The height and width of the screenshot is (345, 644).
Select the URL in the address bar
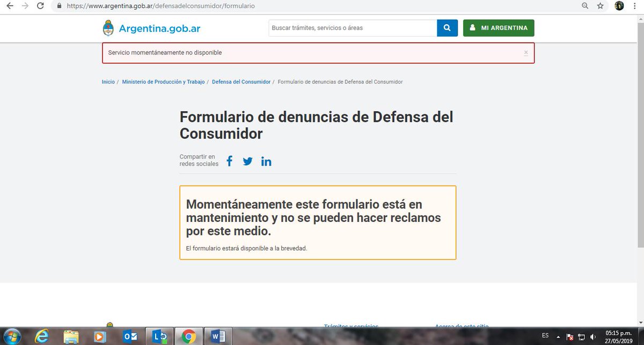coord(160,6)
